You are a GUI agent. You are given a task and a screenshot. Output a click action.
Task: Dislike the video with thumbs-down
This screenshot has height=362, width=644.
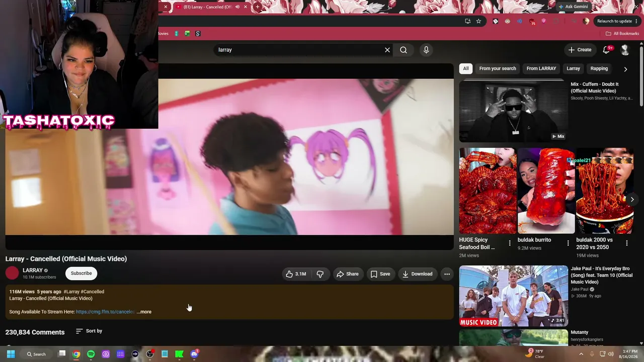320,274
